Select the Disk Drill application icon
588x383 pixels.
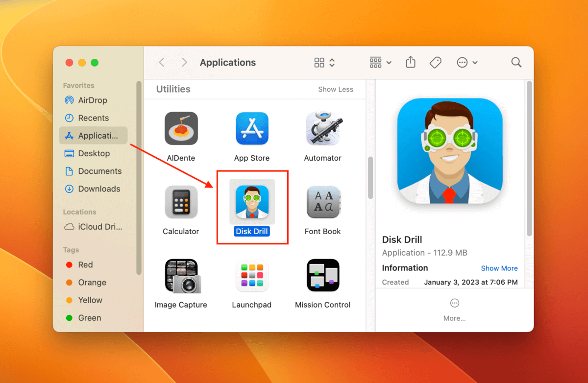(x=252, y=202)
